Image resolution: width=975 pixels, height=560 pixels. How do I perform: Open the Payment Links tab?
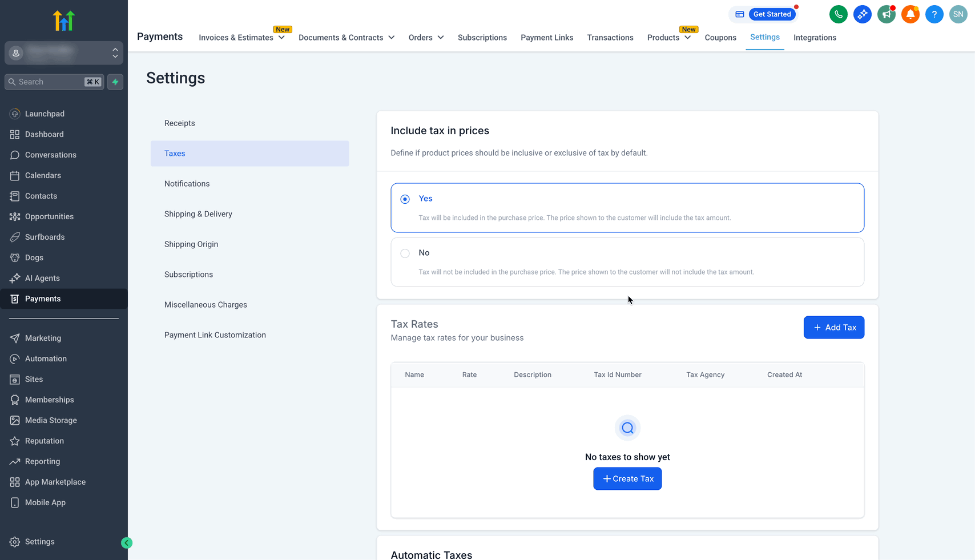[x=547, y=38]
